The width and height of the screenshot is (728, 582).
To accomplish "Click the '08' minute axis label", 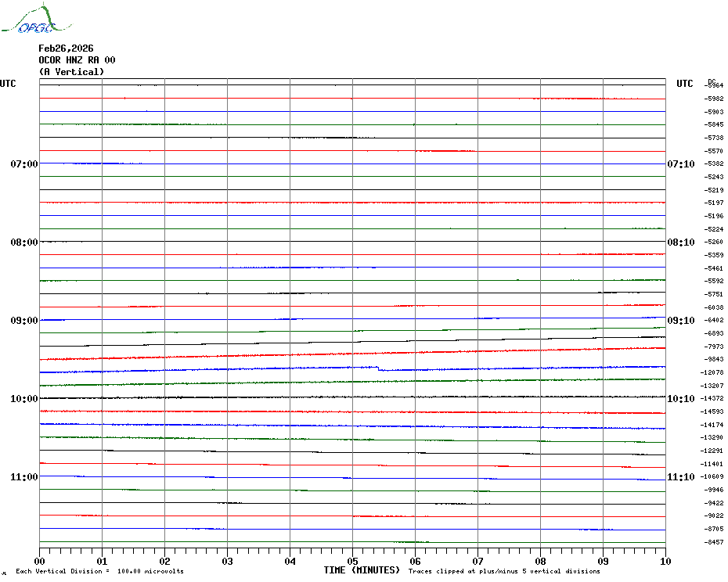I will click(540, 562).
